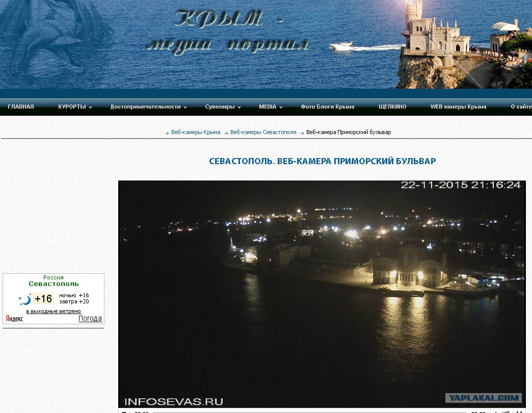The width and height of the screenshot is (532, 413).
Task: Open WEB камеры Крыма menu item
Action: [458, 107]
